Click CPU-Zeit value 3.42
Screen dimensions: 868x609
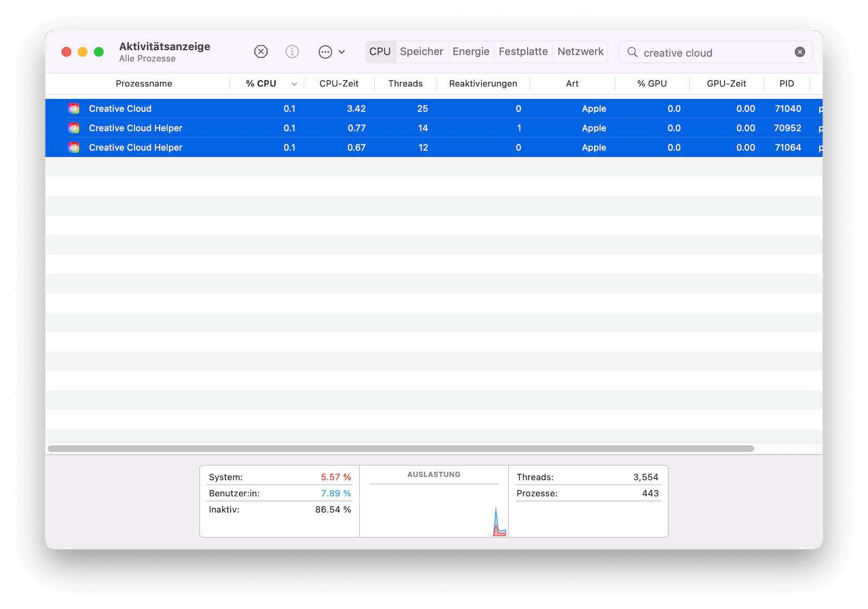356,109
